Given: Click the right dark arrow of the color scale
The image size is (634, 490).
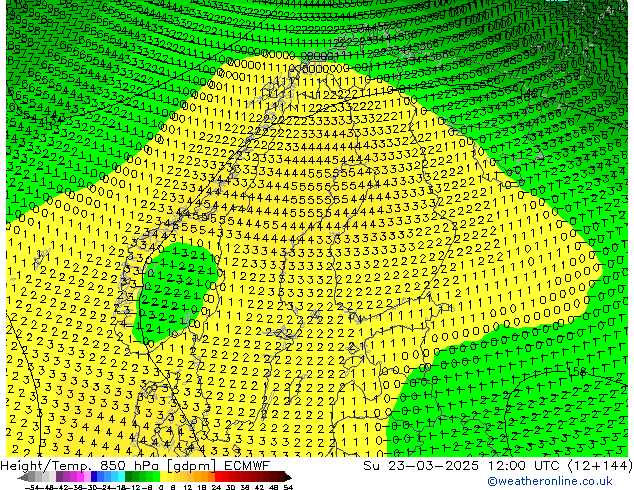Looking at the screenshot, I should [x=288, y=477].
